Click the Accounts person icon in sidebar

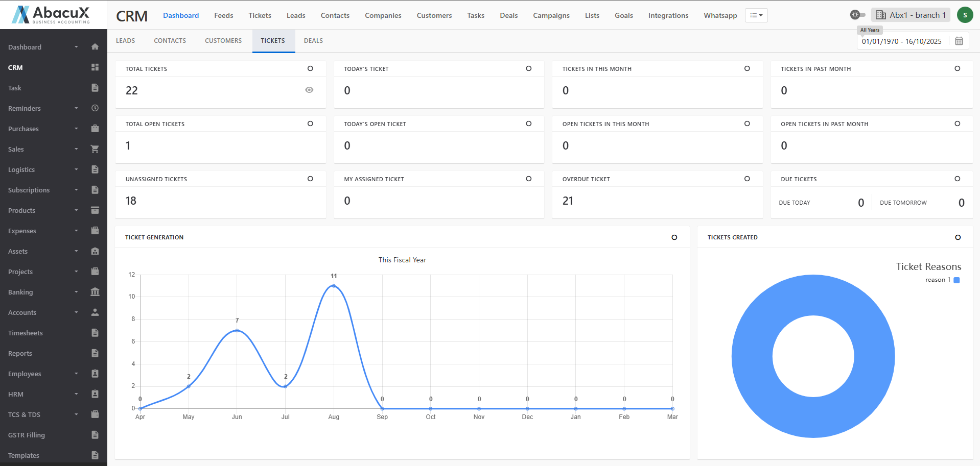(95, 312)
